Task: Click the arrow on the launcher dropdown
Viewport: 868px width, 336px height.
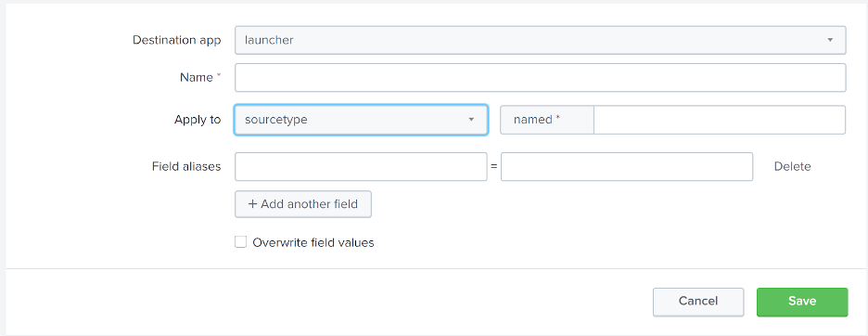Action: point(830,40)
